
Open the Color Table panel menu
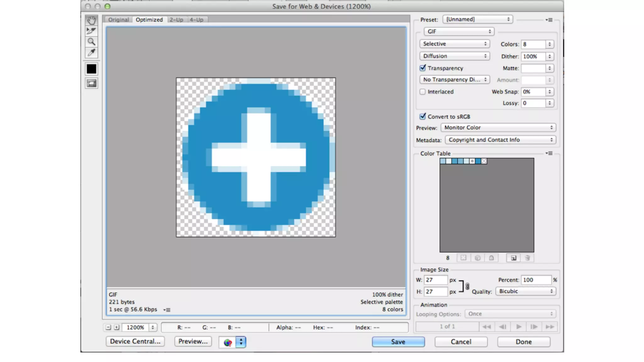549,153
